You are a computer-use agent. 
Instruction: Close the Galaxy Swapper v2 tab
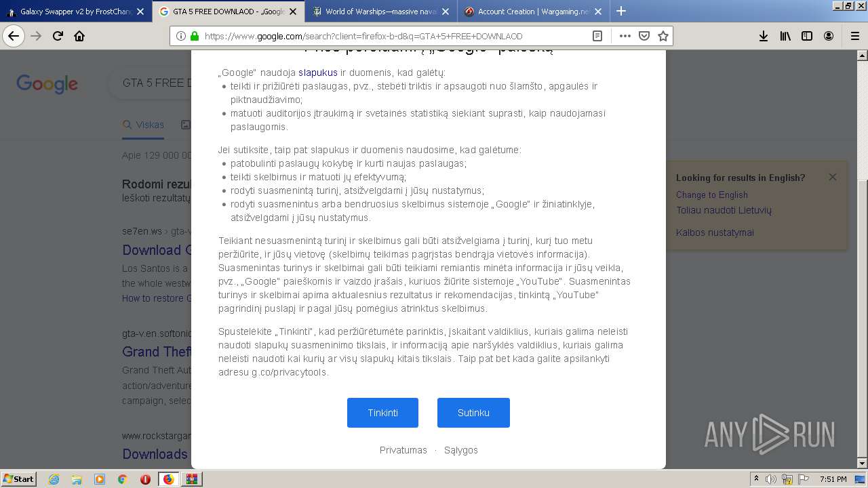pyautogui.click(x=140, y=12)
